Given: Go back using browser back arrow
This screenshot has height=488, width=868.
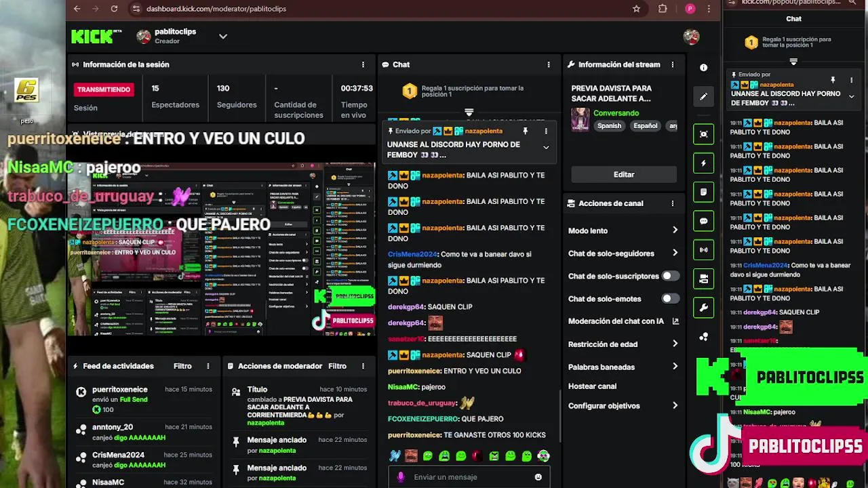Looking at the screenshot, I should click(x=77, y=9).
